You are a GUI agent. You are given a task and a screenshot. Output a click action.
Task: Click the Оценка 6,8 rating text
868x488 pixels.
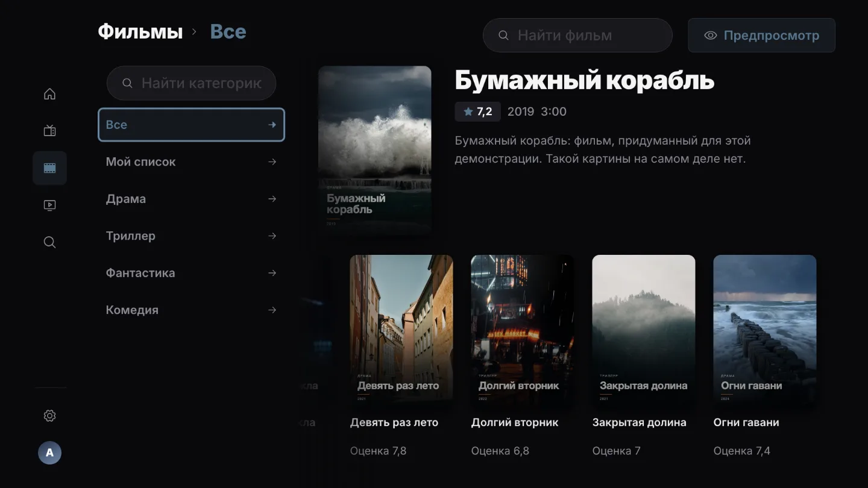pyautogui.click(x=500, y=451)
